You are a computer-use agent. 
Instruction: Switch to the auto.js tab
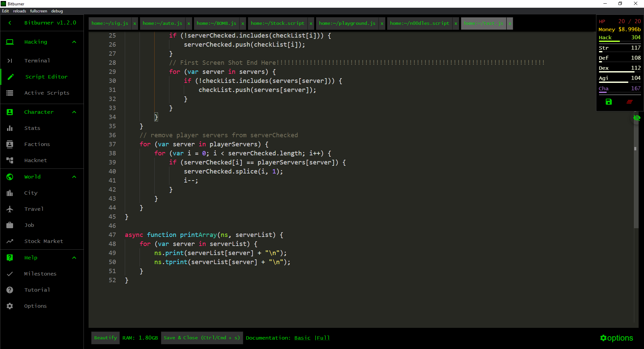pos(162,23)
